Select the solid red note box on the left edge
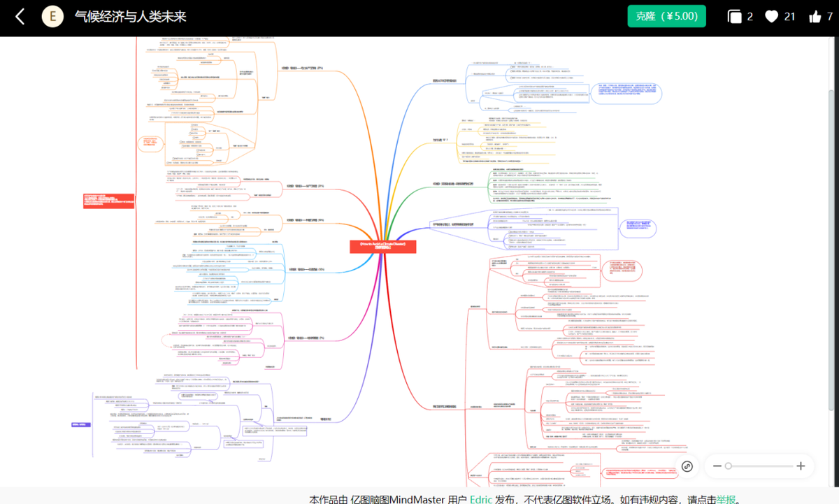Screen dimensions: 839x504 (x=108, y=201)
